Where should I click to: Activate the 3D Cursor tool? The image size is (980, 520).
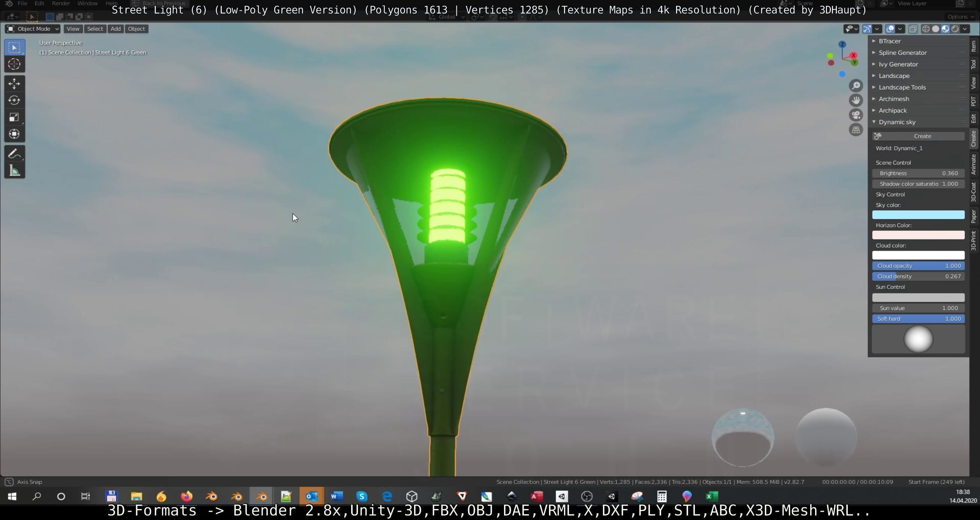(15, 64)
